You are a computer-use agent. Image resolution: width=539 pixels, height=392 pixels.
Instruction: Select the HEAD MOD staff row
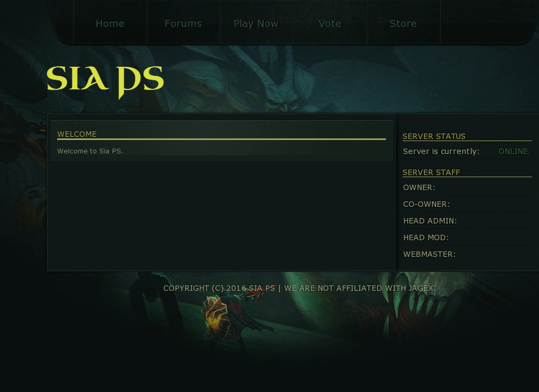pyautogui.click(x=467, y=237)
